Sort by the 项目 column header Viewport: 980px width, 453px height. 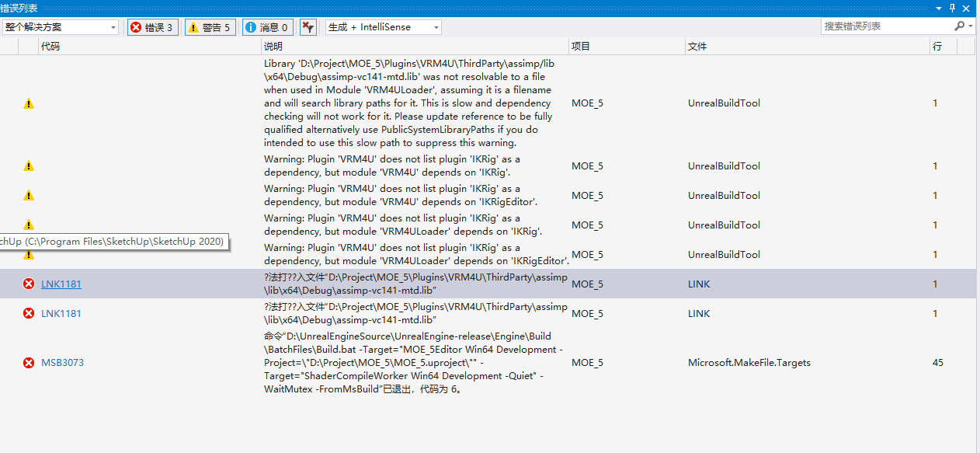[x=627, y=47]
